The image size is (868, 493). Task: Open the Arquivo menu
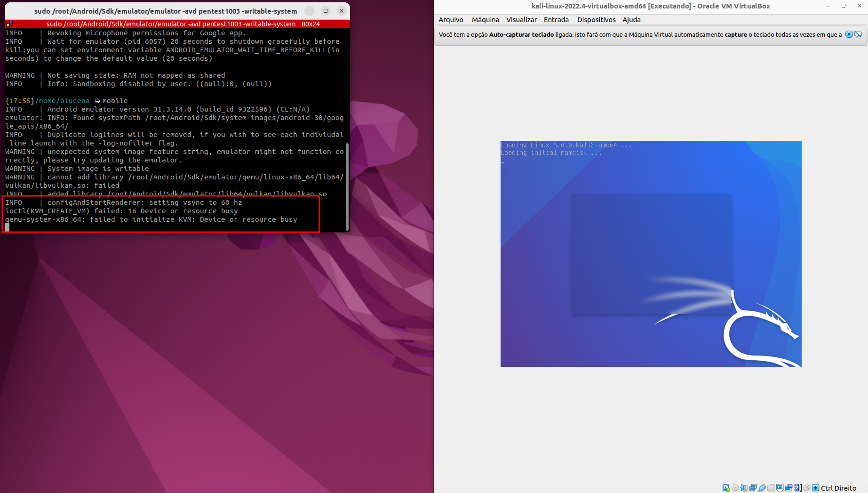[x=451, y=20]
